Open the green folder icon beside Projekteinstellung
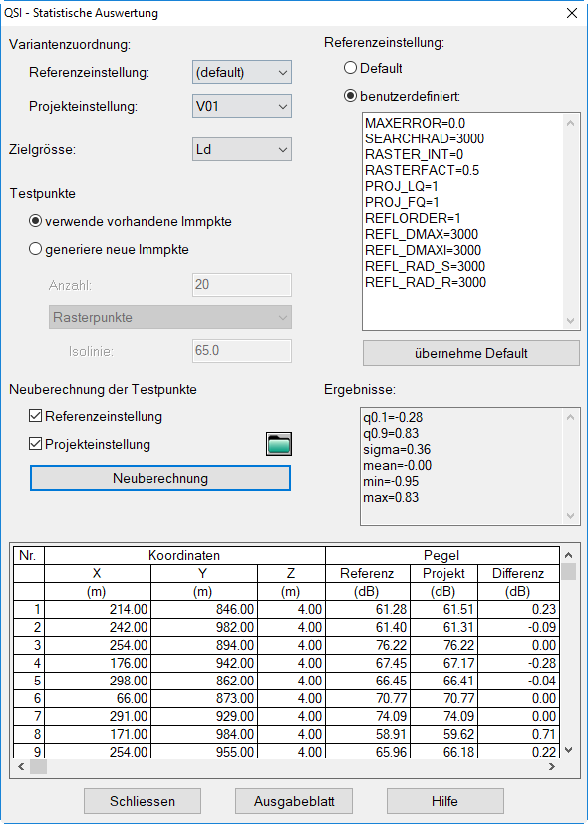 pyautogui.click(x=278, y=444)
